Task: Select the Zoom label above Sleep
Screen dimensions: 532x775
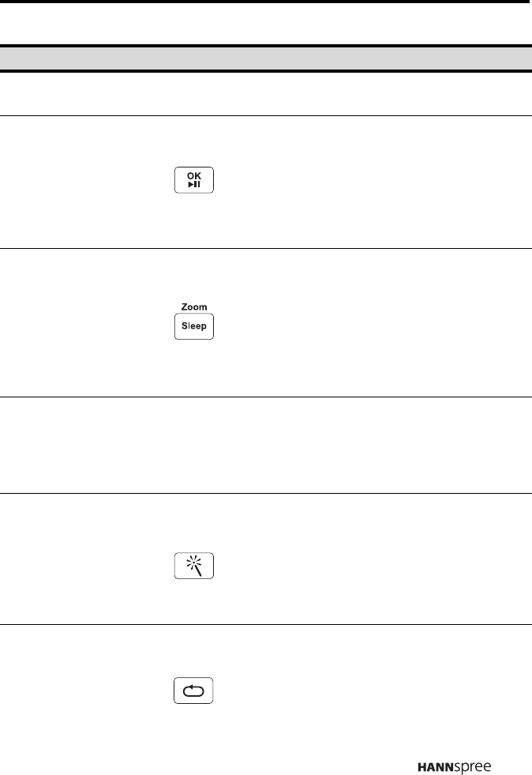Action: 193,306
